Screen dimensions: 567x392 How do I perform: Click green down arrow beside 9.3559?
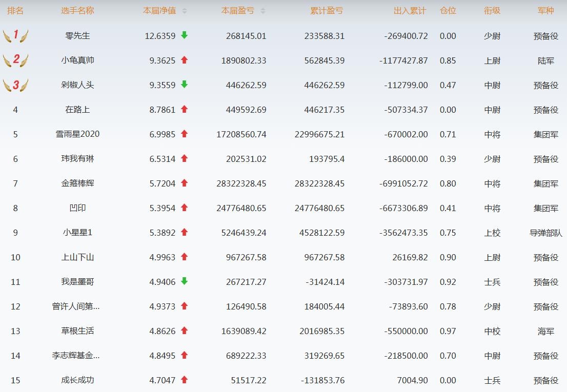[185, 85]
